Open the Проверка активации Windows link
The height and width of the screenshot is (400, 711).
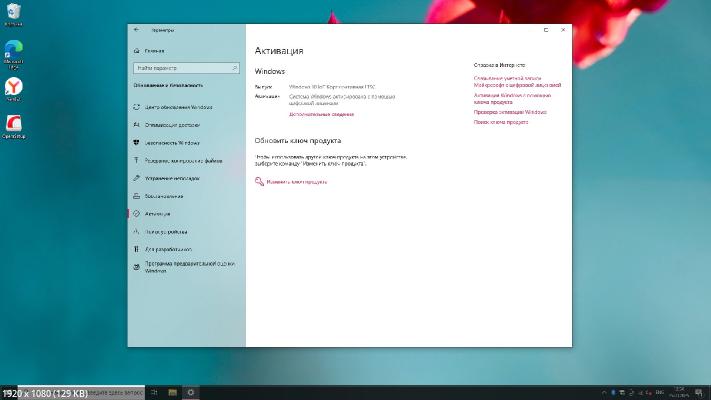click(x=510, y=112)
